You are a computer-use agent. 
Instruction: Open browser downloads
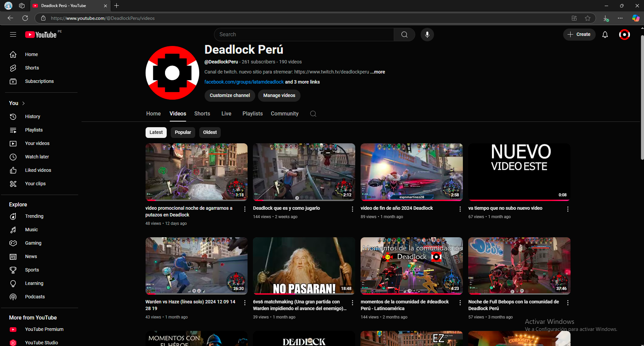(x=606, y=18)
